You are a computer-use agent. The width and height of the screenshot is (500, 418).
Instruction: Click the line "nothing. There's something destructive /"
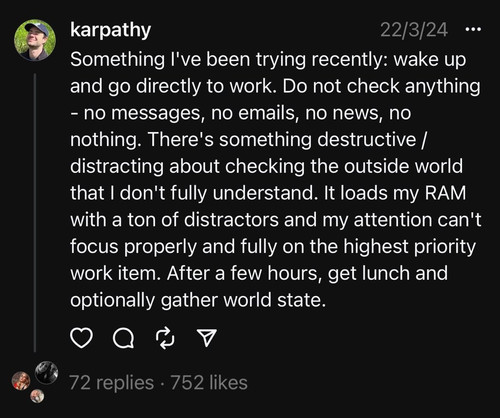tap(249, 140)
